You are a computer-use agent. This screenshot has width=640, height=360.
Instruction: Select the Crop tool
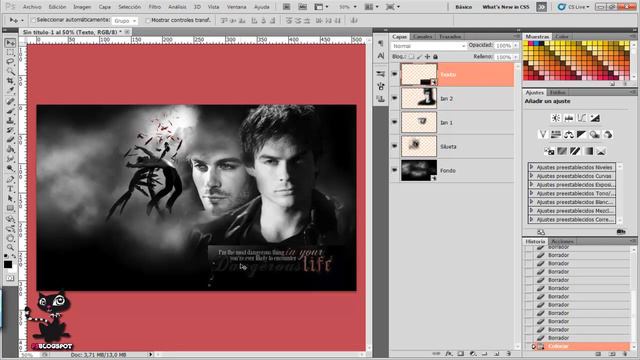[x=10, y=81]
